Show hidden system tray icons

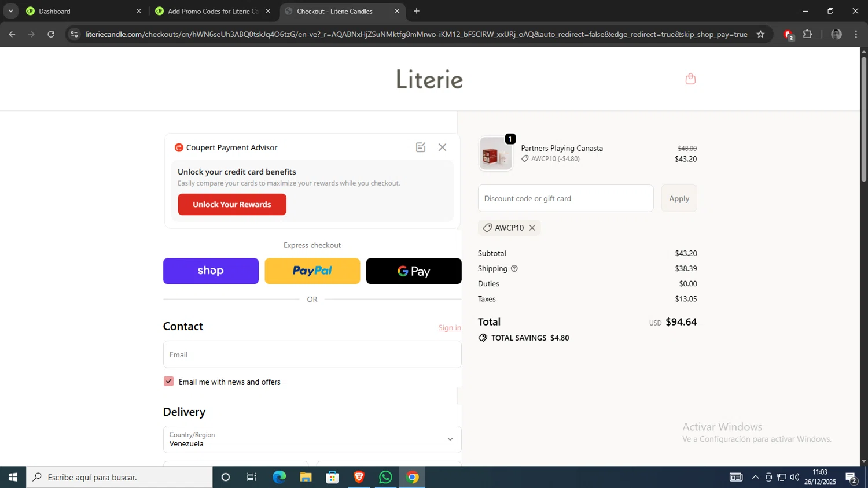click(x=755, y=477)
